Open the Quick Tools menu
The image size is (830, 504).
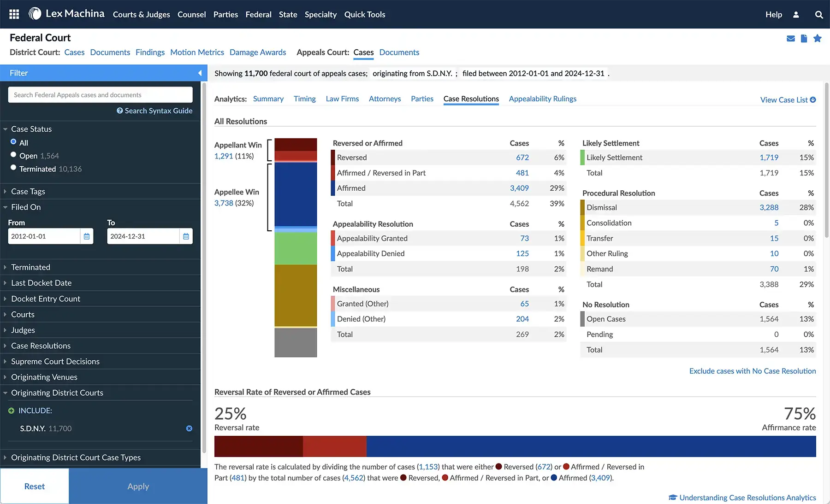[x=365, y=14]
